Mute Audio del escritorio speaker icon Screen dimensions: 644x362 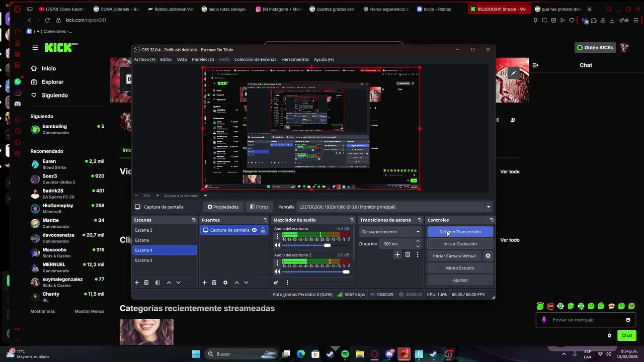coord(277,245)
